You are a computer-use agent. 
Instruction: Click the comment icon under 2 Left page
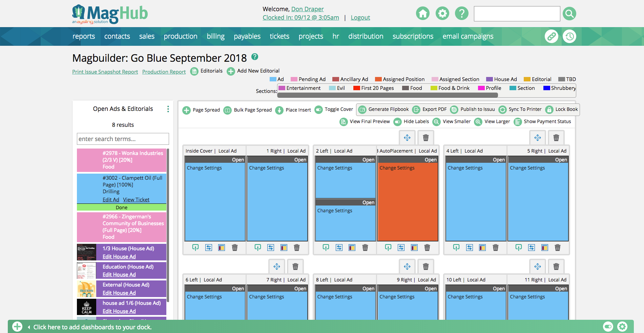pyautogui.click(x=326, y=248)
